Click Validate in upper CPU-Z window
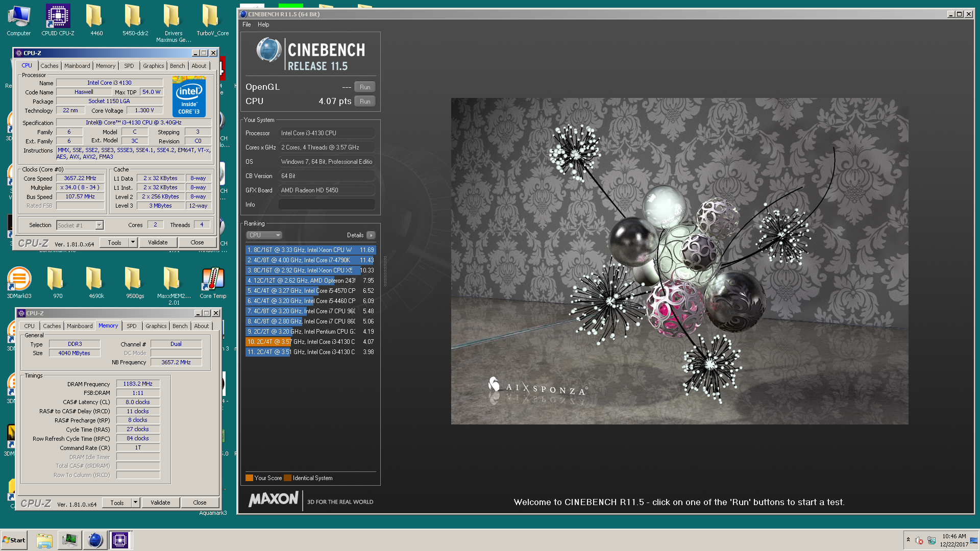This screenshot has height=551, width=980. pos(158,242)
